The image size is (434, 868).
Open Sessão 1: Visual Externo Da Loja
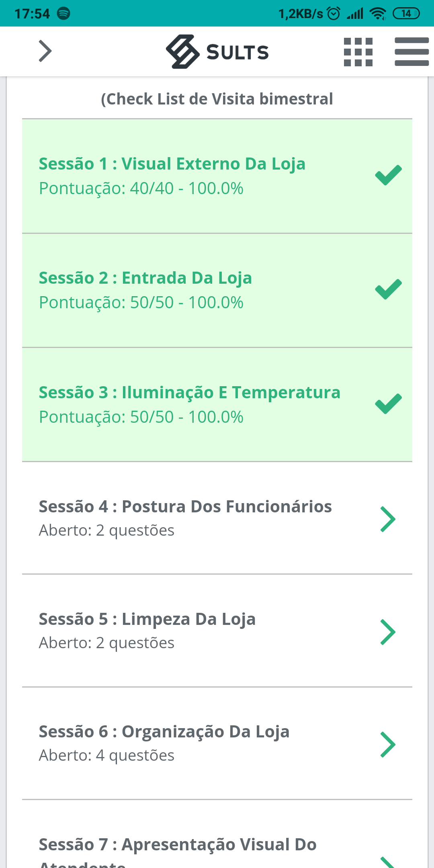tap(217, 176)
